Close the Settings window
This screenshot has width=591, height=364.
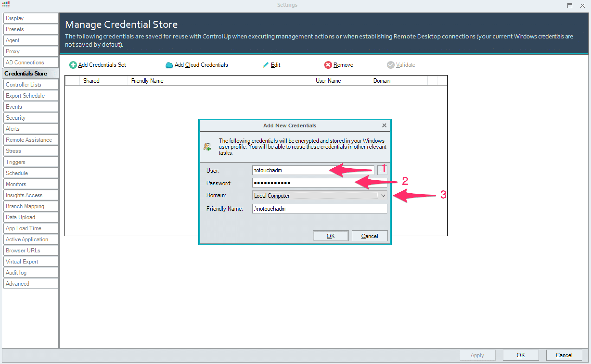(x=583, y=6)
